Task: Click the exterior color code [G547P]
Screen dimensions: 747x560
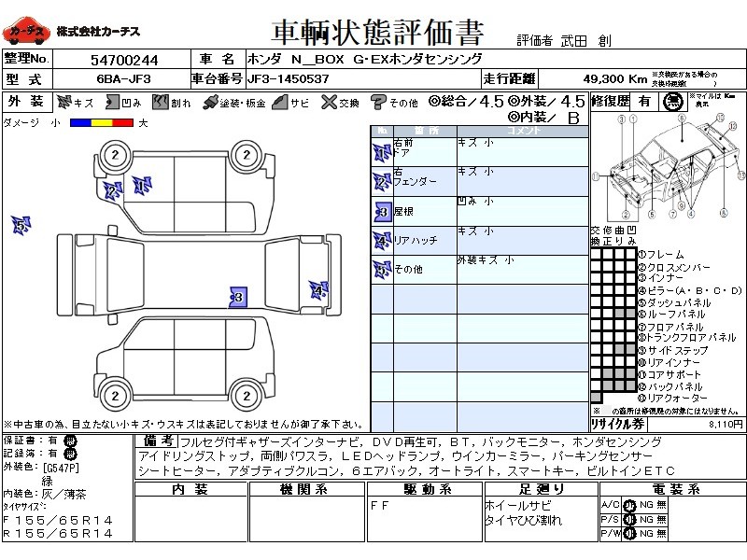Action: click(x=61, y=468)
